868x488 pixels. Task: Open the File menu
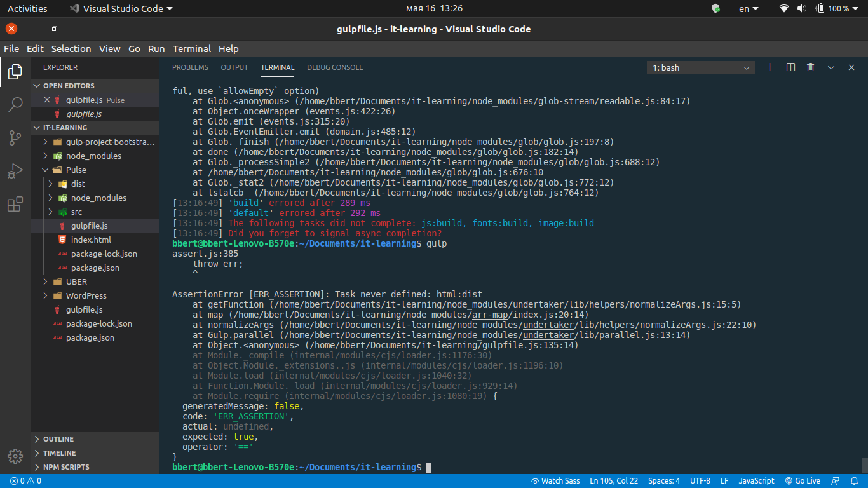(11, 49)
